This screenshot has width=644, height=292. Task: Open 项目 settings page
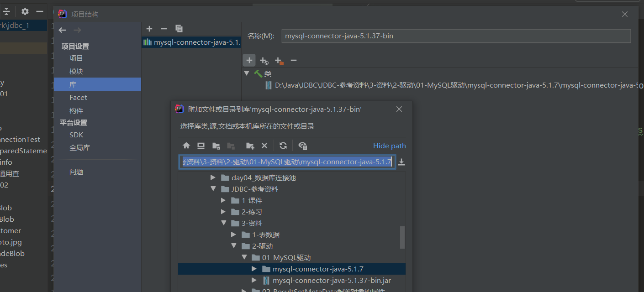[76, 58]
